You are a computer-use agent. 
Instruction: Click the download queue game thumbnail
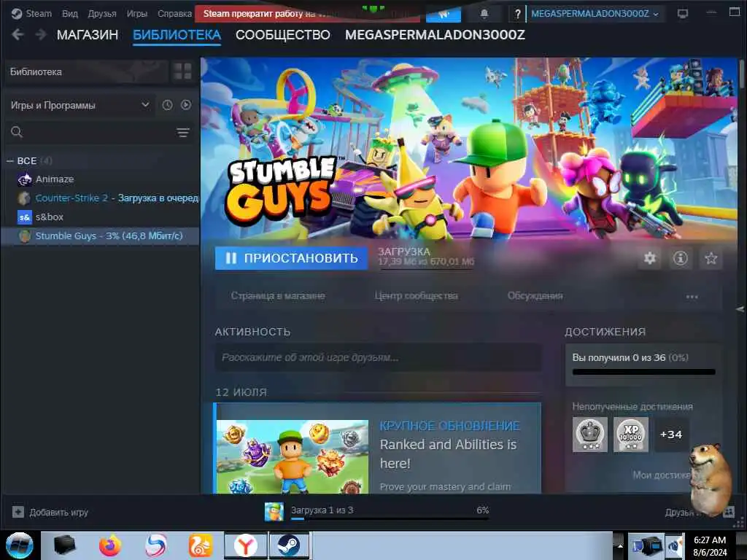pyautogui.click(x=274, y=512)
